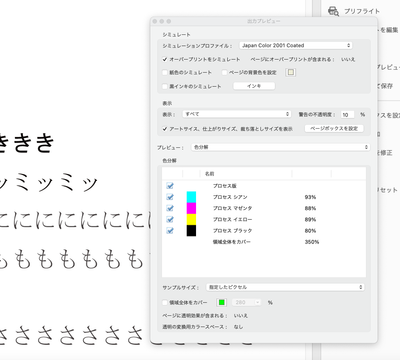The width and height of the screenshot is (400, 360).
Task: Toggle the プロセス マゼンタ separation checkbox
Action: [x=170, y=208]
